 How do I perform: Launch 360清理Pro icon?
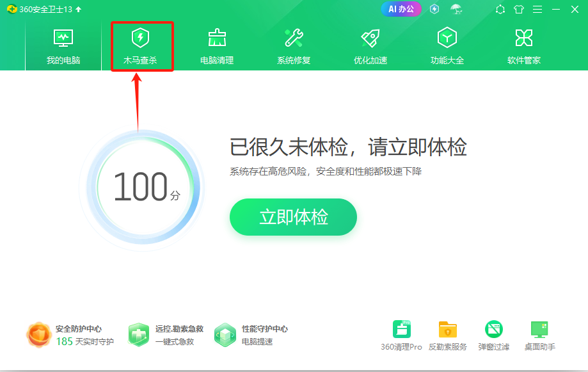(x=402, y=329)
